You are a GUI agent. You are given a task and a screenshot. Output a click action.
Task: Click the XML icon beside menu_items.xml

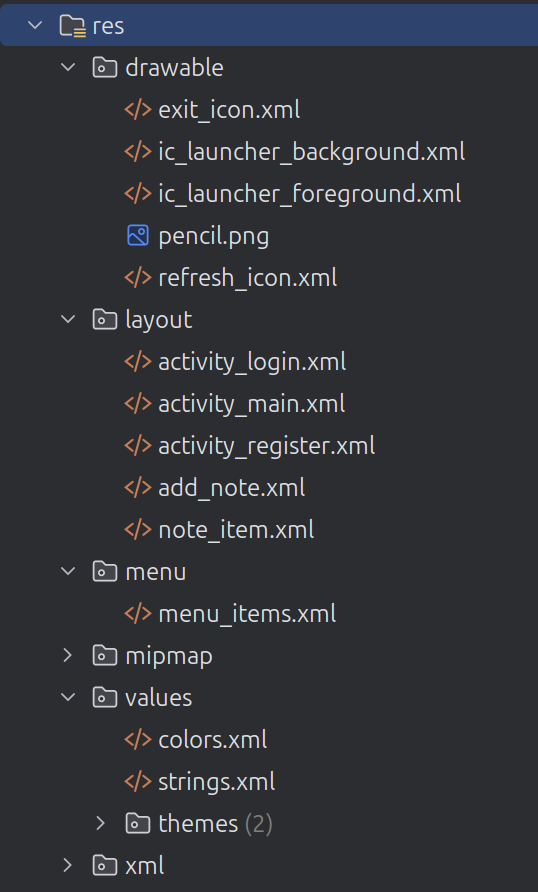[138, 614]
